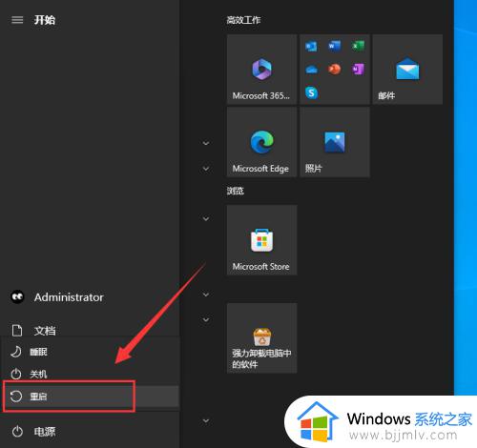Click the 开始 title text
The width and height of the screenshot is (477, 448).
tap(45, 20)
